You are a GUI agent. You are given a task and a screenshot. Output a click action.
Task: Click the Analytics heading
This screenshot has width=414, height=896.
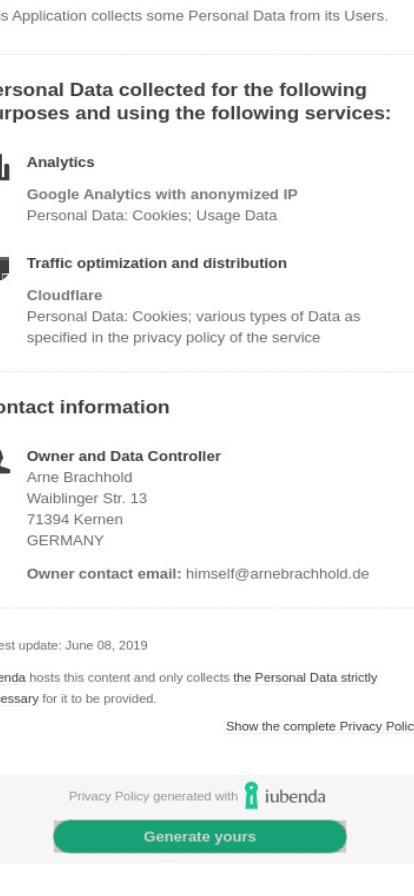61,162
